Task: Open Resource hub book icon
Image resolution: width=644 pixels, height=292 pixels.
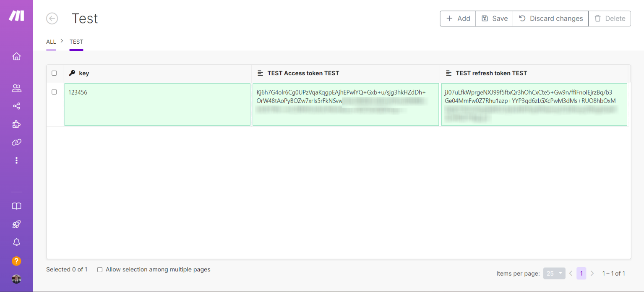Action: tap(16, 206)
